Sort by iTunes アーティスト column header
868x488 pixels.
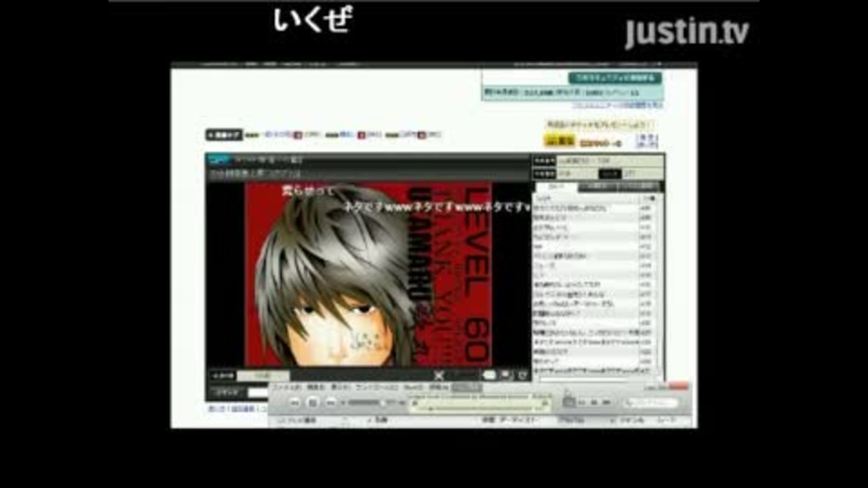[x=518, y=420]
